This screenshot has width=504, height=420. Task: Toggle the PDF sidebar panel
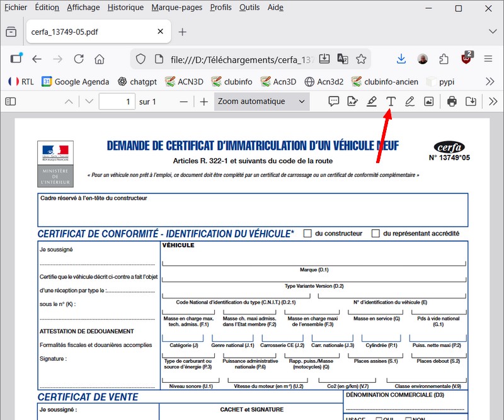(x=11, y=101)
